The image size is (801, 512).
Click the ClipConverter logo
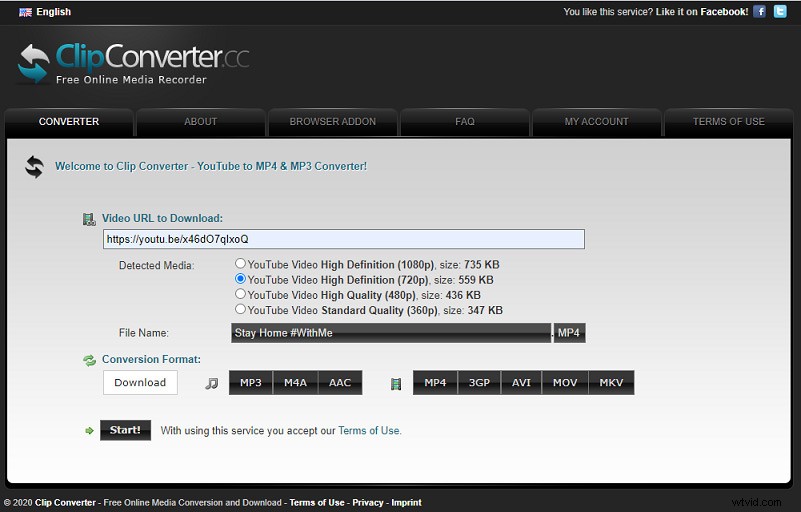click(x=134, y=63)
